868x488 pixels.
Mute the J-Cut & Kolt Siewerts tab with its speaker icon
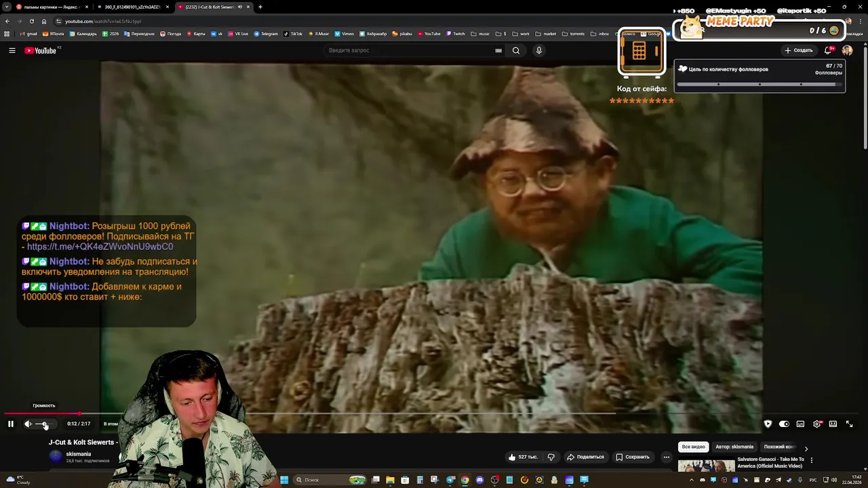coord(240,7)
